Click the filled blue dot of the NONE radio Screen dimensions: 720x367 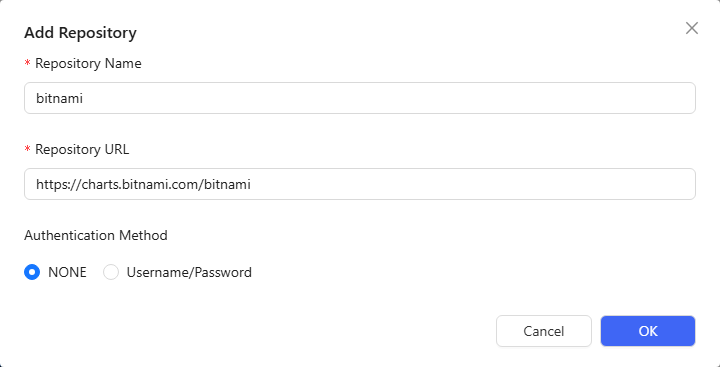pyautogui.click(x=32, y=272)
